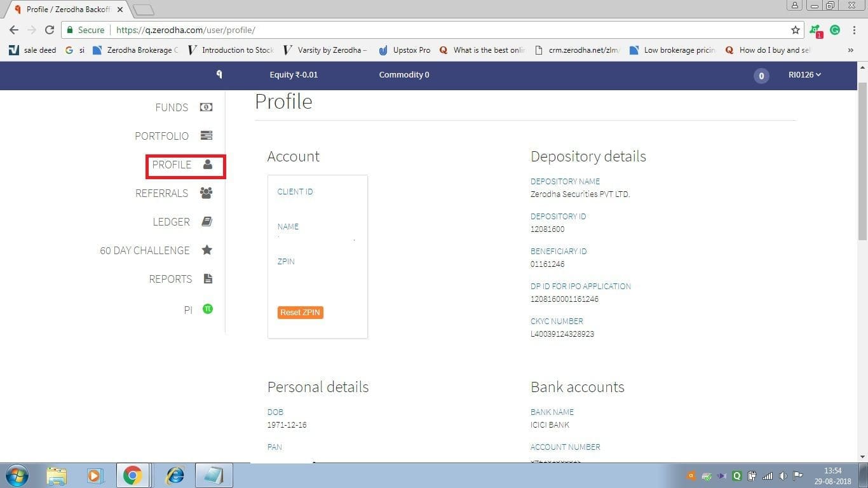The width and height of the screenshot is (868, 488).
Task: Click the Commodity 0 header link
Action: (404, 75)
